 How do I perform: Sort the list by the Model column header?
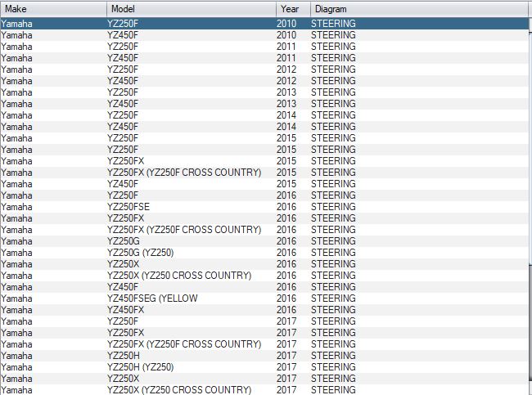pyautogui.click(x=192, y=9)
